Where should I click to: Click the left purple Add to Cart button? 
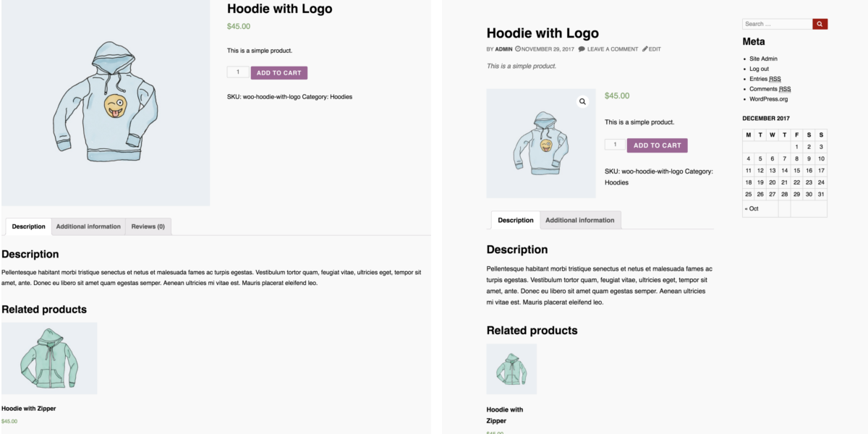(x=279, y=73)
